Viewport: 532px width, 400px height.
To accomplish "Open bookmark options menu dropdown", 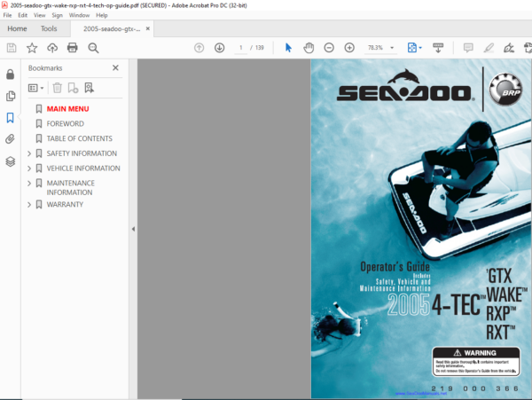I will [x=36, y=88].
